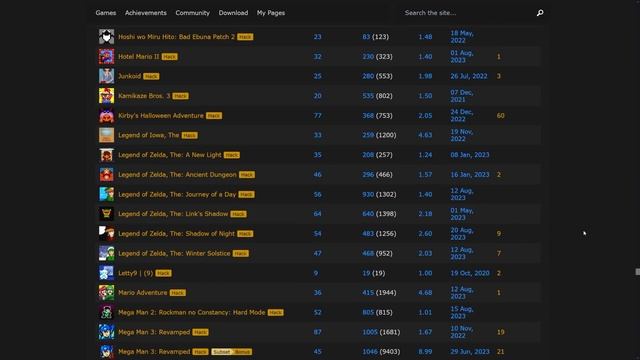Image resolution: width=640 pixels, height=360 pixels.
Task: Open the Games menu
Action: coord(106,13)
